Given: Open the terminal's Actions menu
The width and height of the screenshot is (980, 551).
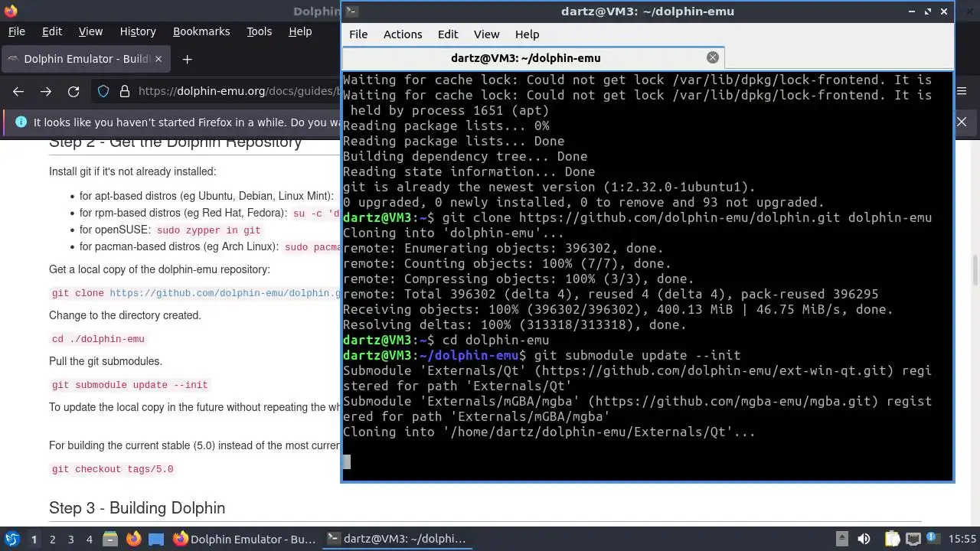Looking at the screenshot, I should point(403,34).
